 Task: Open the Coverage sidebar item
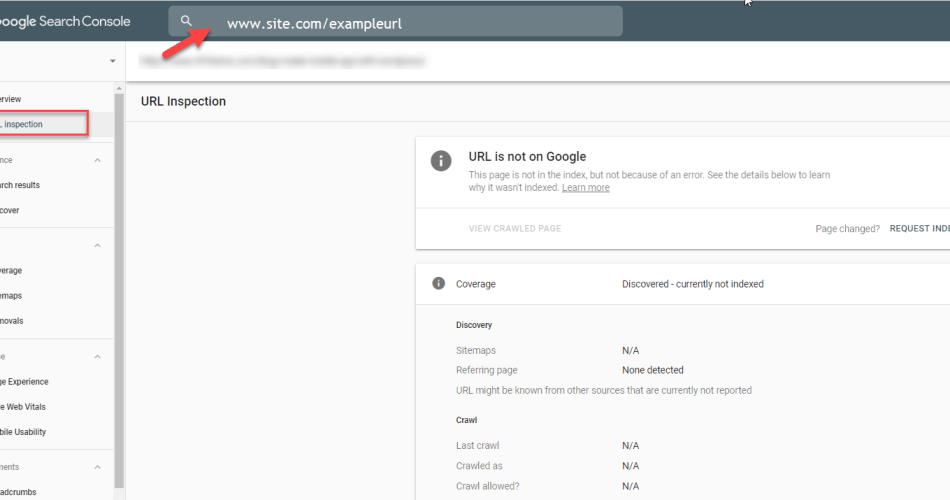click(11, 270)
